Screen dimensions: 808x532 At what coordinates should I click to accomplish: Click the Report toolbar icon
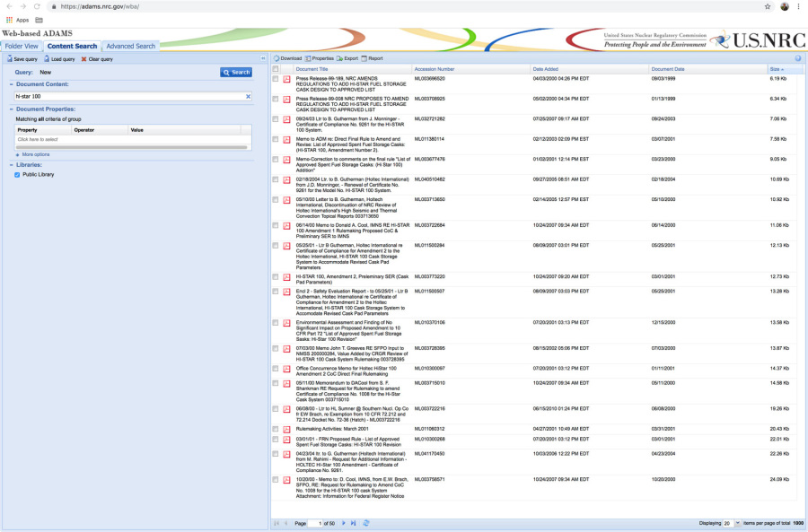click(x=364, y=58)
